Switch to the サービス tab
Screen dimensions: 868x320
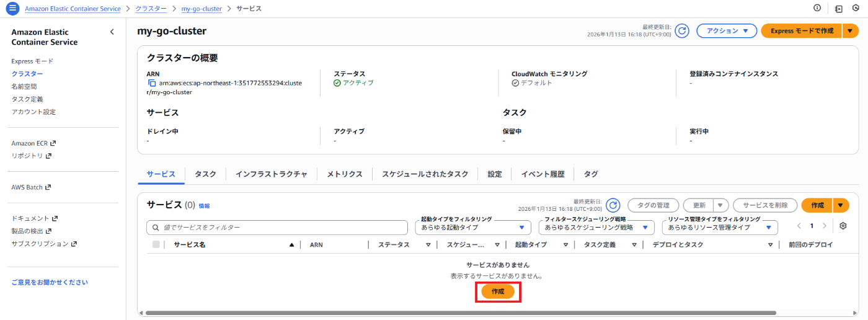(x=161, y=174)
